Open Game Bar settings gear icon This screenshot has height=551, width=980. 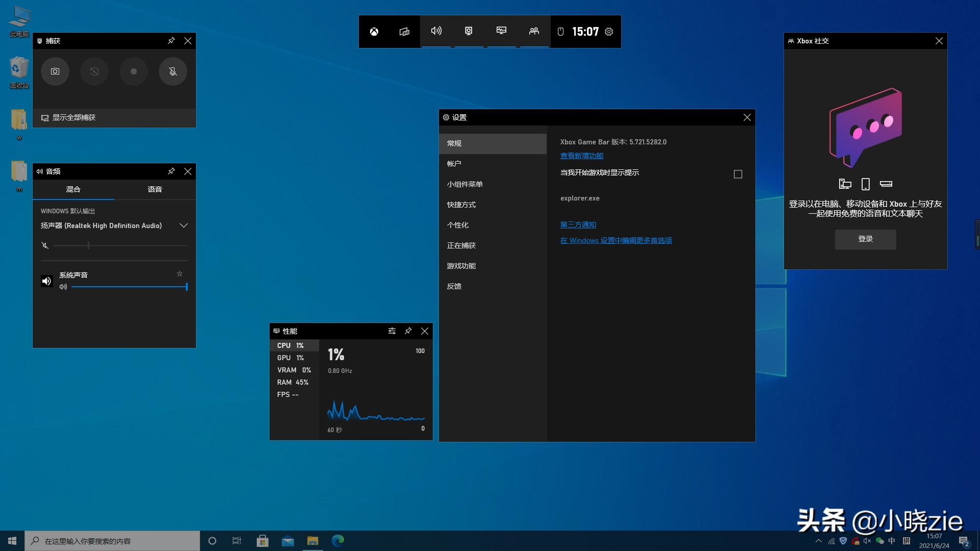coord(609,32)
